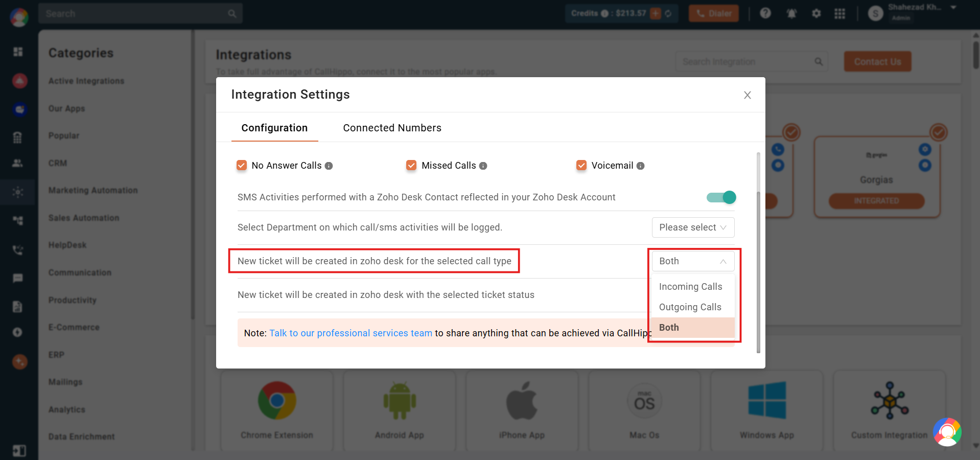Open the messages chat sidebar icon
The height and width of the screenshot is (460, 980).
click(x=18, y=278)
